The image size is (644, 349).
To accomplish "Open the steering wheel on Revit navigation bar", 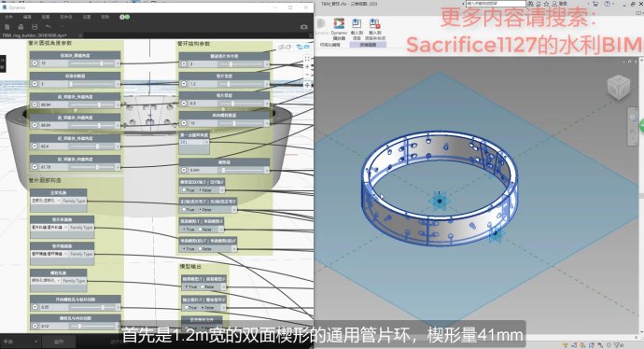I will tap(633, 117).
